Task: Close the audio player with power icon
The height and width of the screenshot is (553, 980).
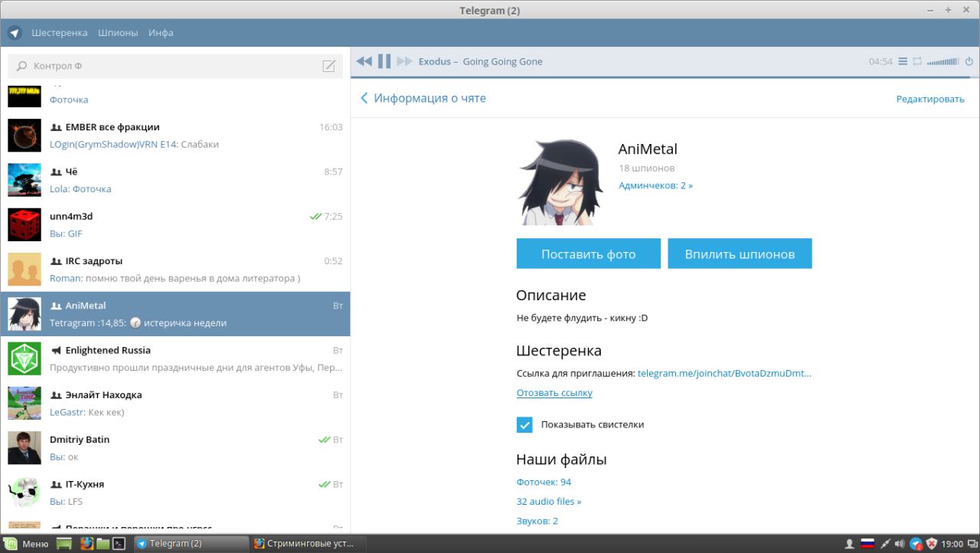Action: click(969, 61)
